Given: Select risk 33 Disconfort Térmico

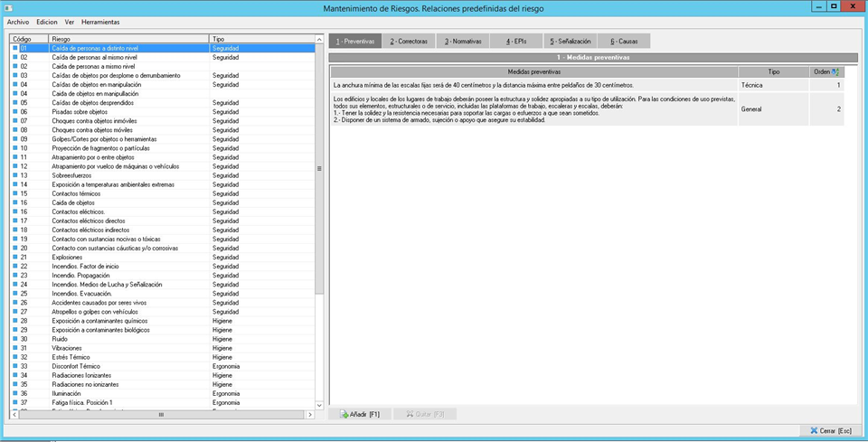Looking at the screenshot, I should coord(163,366).
